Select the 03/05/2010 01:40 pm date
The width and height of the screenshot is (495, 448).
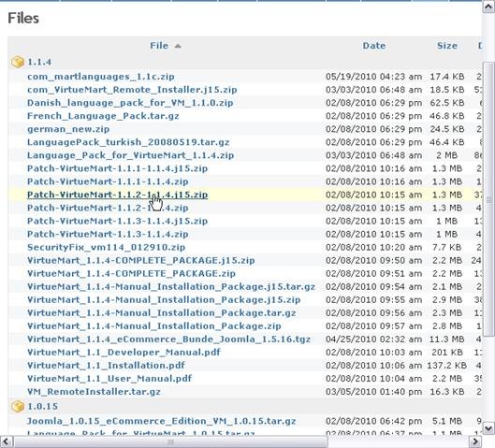(x=373, y=392)
